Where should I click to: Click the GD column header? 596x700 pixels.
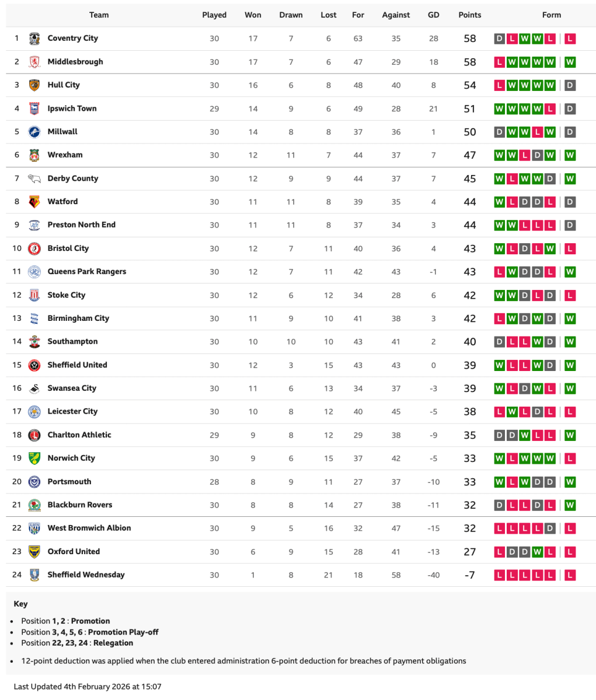tap(433, 15)
